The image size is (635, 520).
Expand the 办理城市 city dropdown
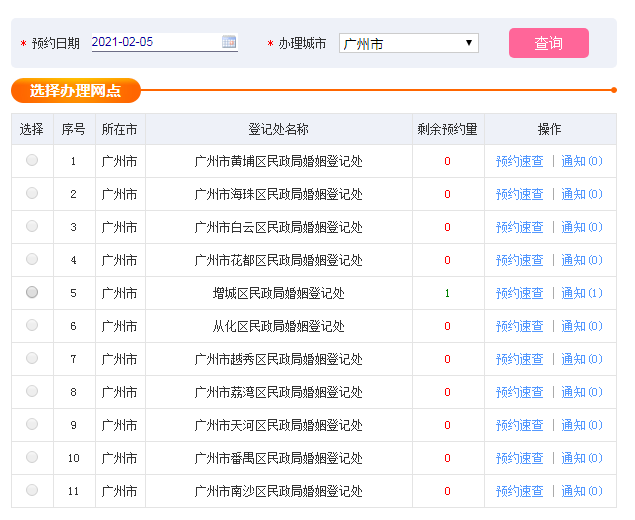pyautogui.click(x=408, y=43)
